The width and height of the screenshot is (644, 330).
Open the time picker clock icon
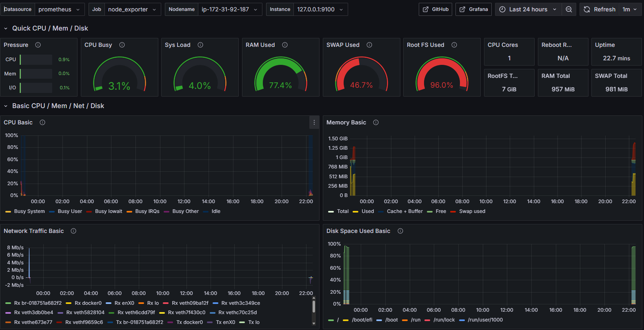pos(502,10)
